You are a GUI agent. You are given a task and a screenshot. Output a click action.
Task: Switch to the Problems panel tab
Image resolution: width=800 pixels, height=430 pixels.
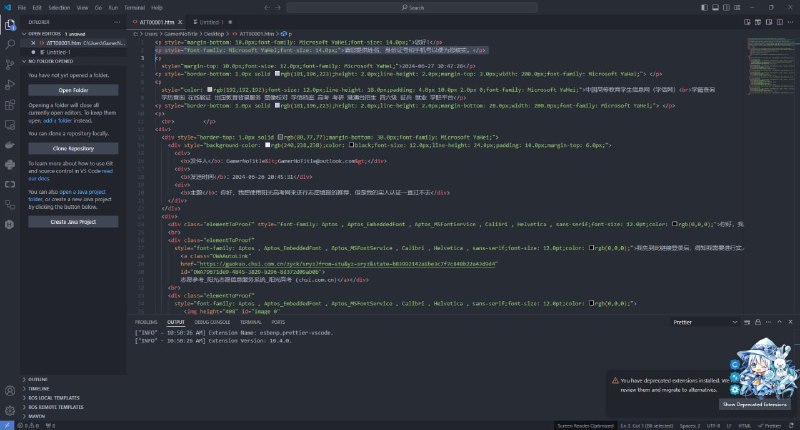pos(147,323)
